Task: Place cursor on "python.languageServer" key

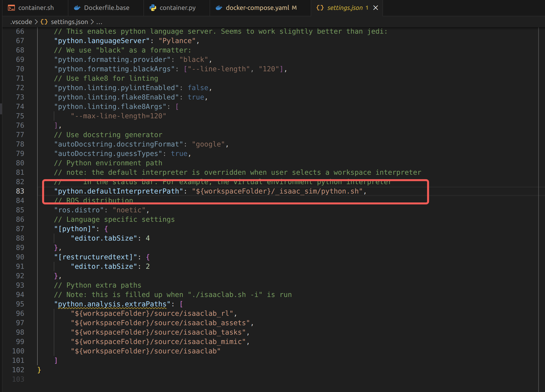Action: [x=102, y=41]
